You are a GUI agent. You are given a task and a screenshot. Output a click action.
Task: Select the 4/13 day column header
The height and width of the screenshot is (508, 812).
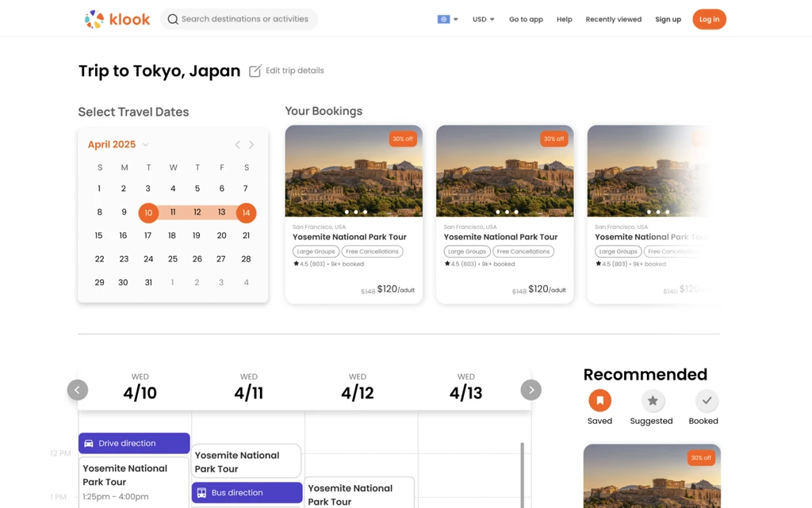pos(465,388)
